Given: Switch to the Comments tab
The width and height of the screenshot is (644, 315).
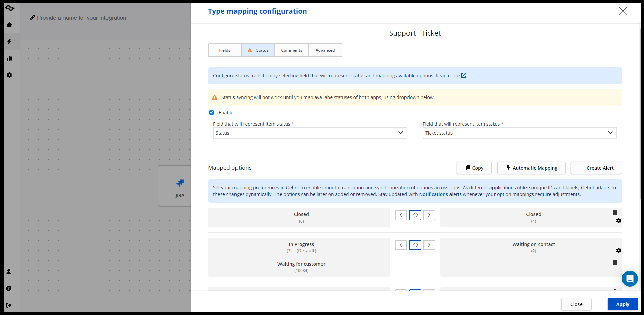Looking at the screenshot, I should click(x=291, y=50).
